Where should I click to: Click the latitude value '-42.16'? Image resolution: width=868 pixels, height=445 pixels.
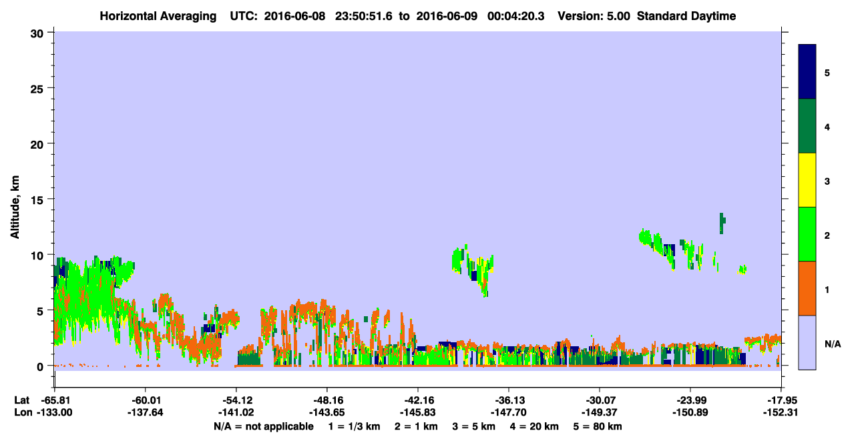418,400
